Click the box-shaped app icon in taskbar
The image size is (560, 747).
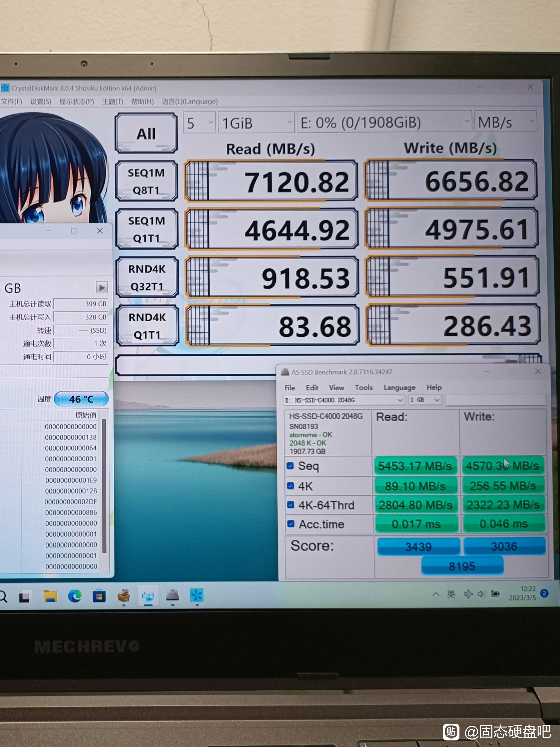[124, 596]
